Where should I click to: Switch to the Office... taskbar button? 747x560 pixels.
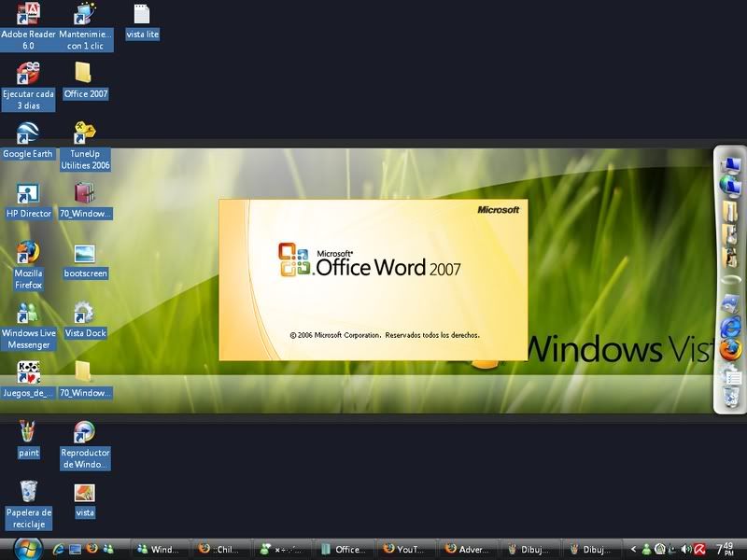(x=344, y=549)
